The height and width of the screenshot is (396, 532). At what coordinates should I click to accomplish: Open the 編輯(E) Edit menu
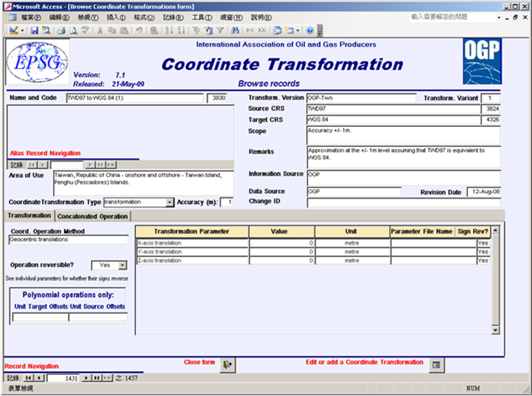click(x=60, y=17)
